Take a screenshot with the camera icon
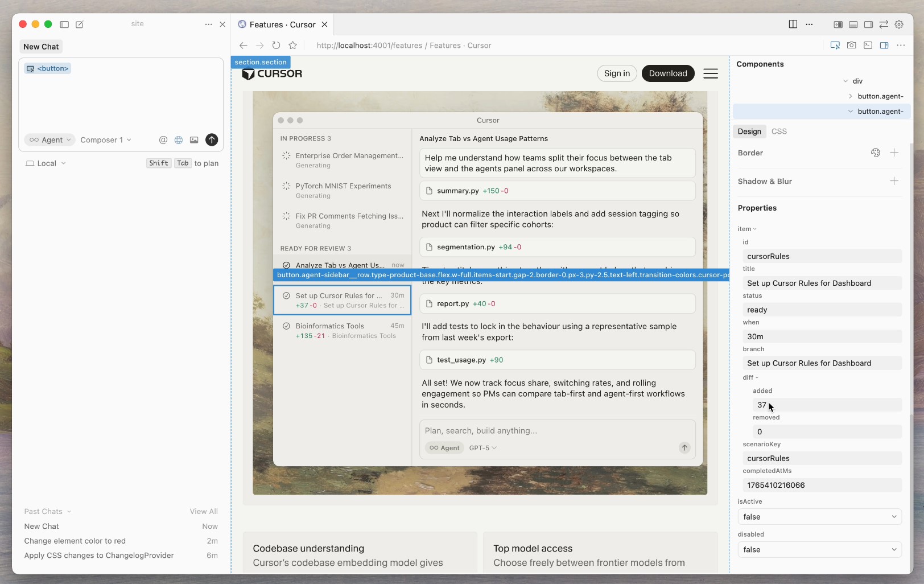Image resolution: width=924 pixels, height=584 pixels. 851,46
